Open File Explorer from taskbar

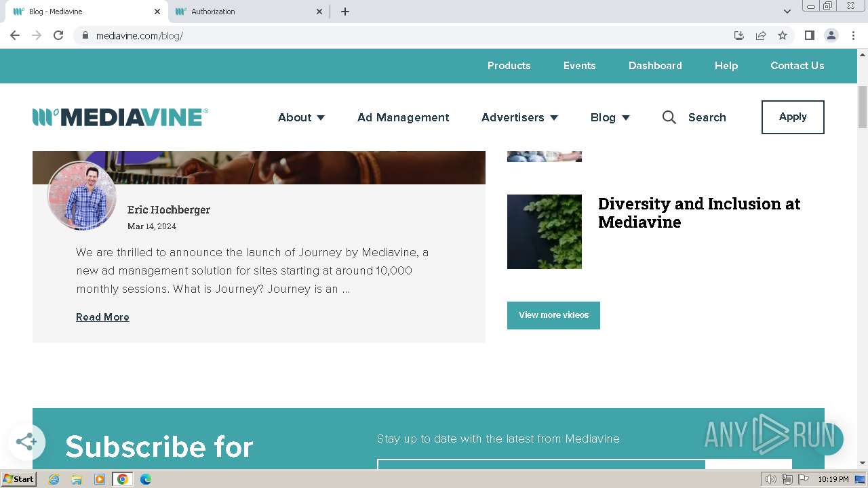(x=77, y=479)
